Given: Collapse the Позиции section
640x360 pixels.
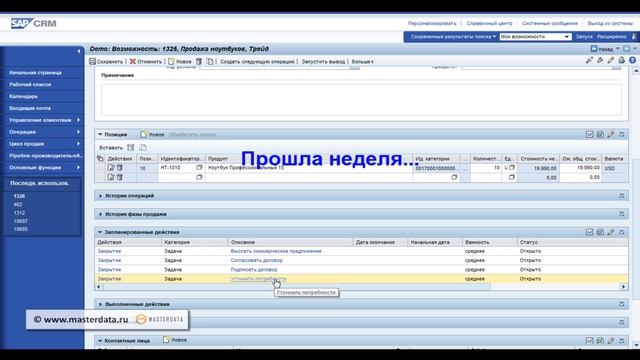Looking at the screenshot, I should (x=100, y=134).
